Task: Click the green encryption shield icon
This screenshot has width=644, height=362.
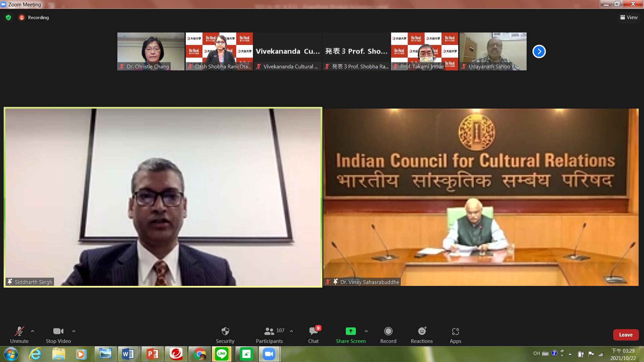Action: [x=8, y=17]
